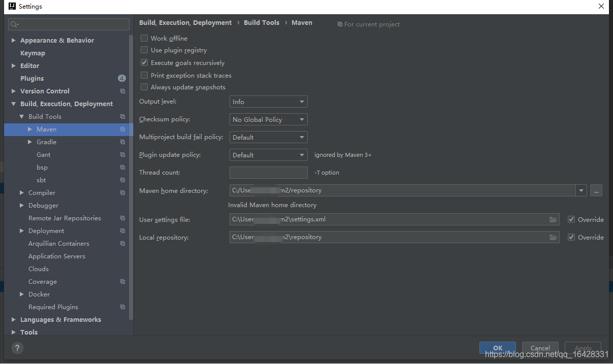
Task: Expand the Appearance & Behavior section
Action: tap(14, 41)
